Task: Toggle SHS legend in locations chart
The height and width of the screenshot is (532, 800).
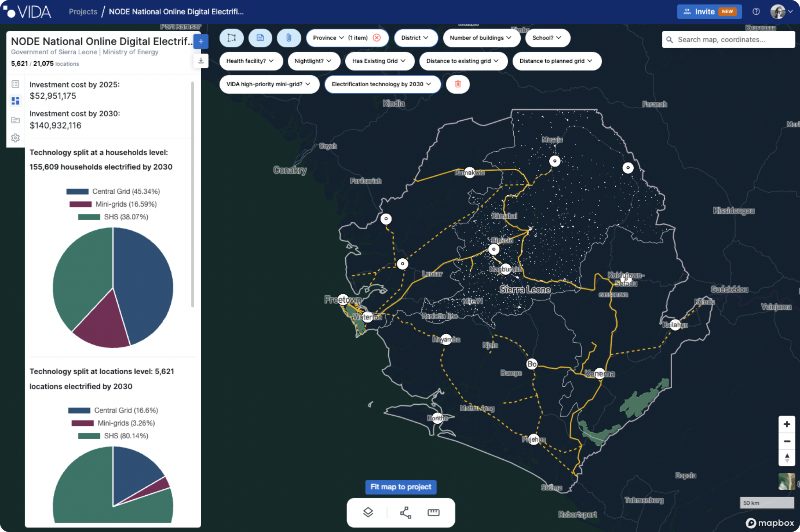Action: (113, 436)
